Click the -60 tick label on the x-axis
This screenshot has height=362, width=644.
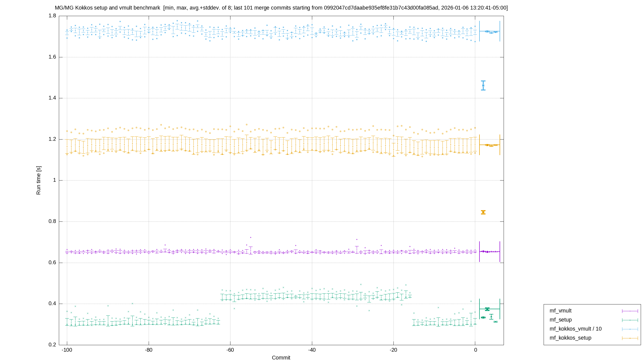point(230,350)
